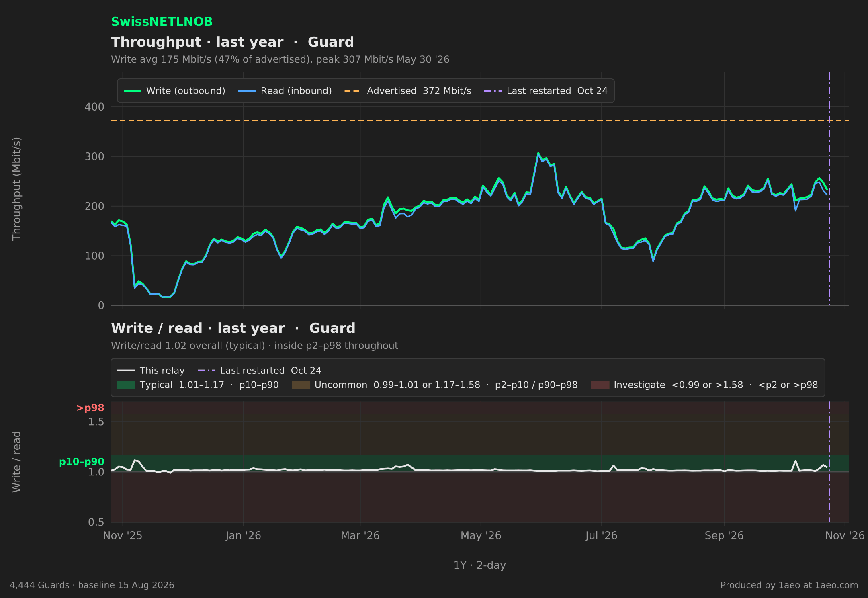Click Last restarted Oct 24 in throughput legend

pyautogui.click(x=546, y=91)
